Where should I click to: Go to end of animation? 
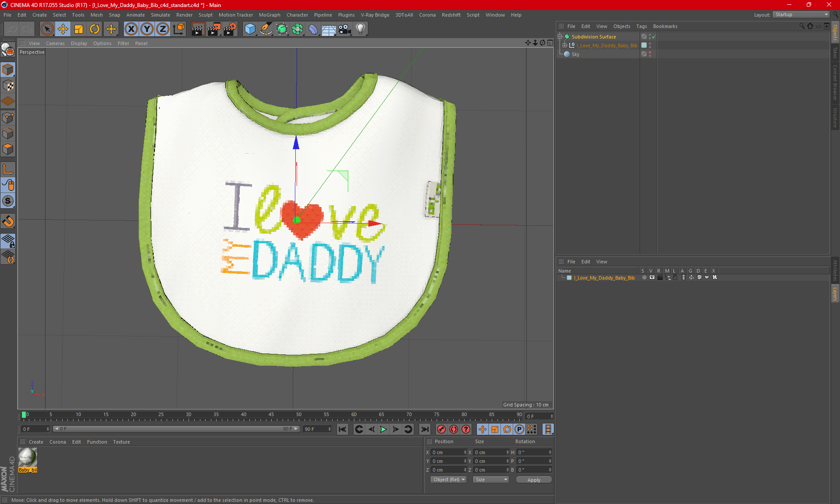(424, 429)
